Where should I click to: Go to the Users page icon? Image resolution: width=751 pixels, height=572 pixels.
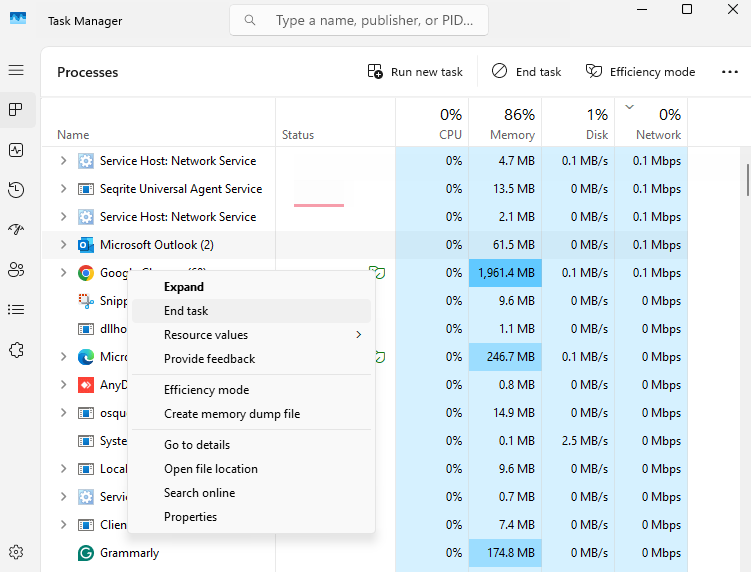click(x=16, y=269)
